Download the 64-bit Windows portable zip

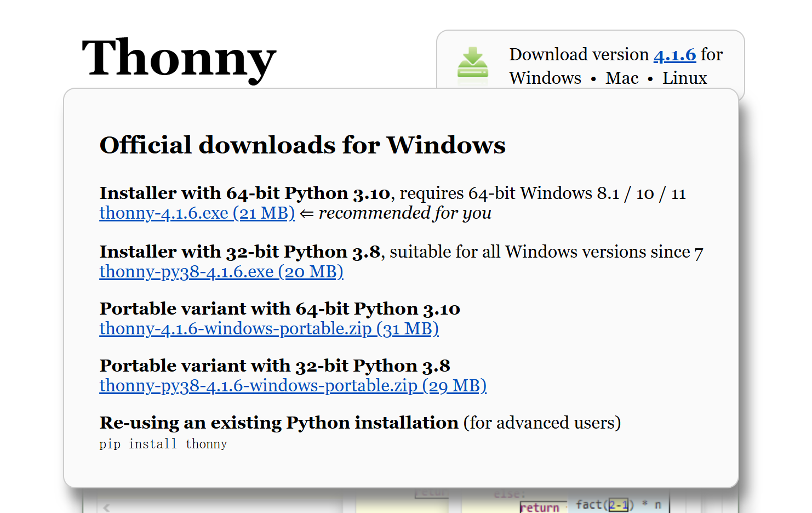pos(268,329)
